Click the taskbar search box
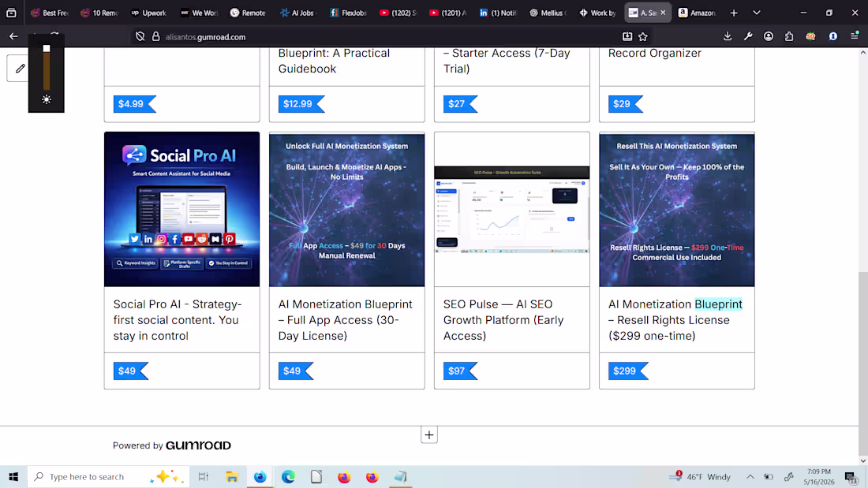Image resolution: width=868 pixels, height=488 pixels. click(109, 476)
